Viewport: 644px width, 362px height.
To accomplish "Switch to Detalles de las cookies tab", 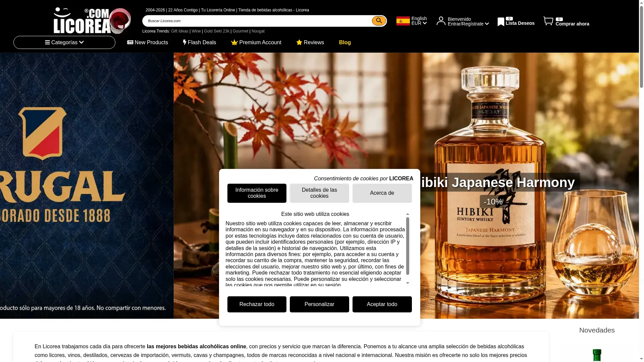I will [x=319, y=193].
